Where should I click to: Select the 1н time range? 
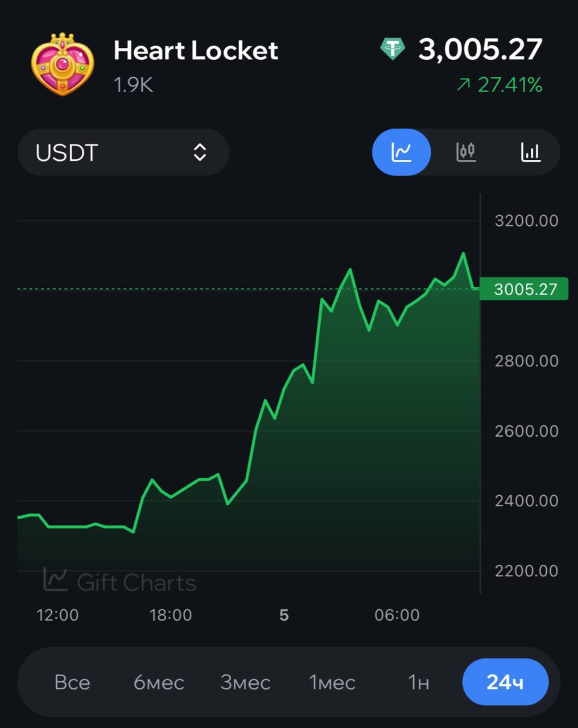click(419, 682)
